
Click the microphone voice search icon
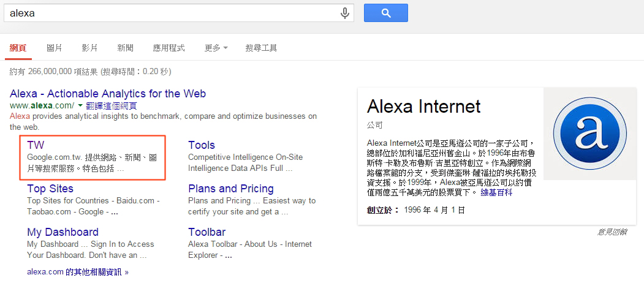pos(345,13)
